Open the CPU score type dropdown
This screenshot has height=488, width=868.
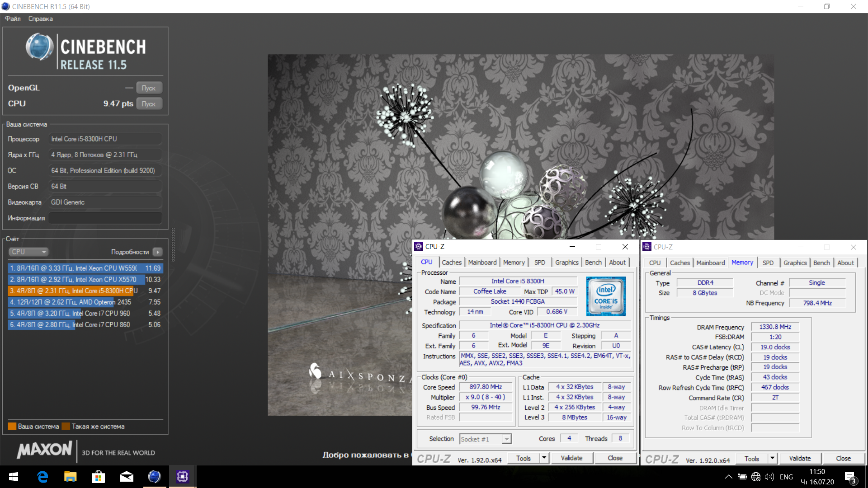click(28, 252)
